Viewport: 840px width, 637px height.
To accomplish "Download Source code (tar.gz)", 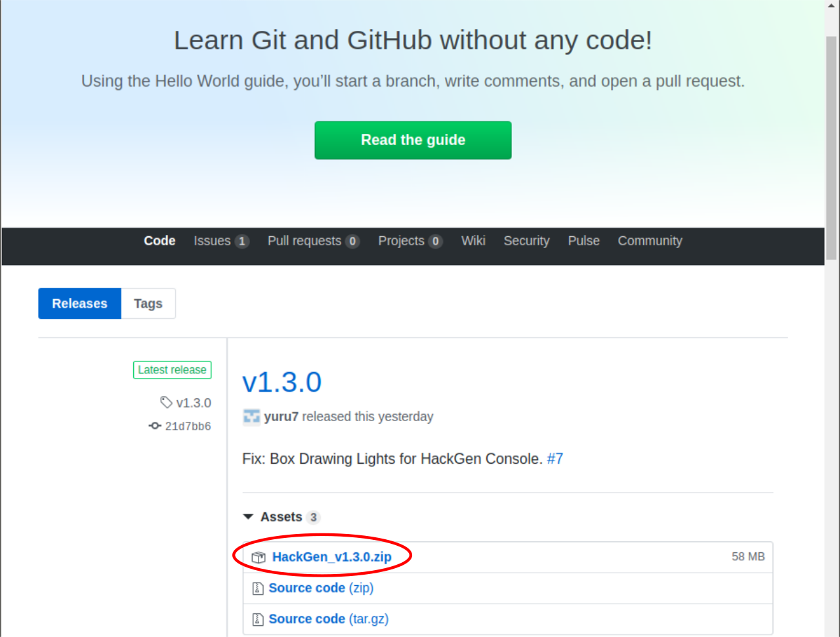I will coord(329,619).
